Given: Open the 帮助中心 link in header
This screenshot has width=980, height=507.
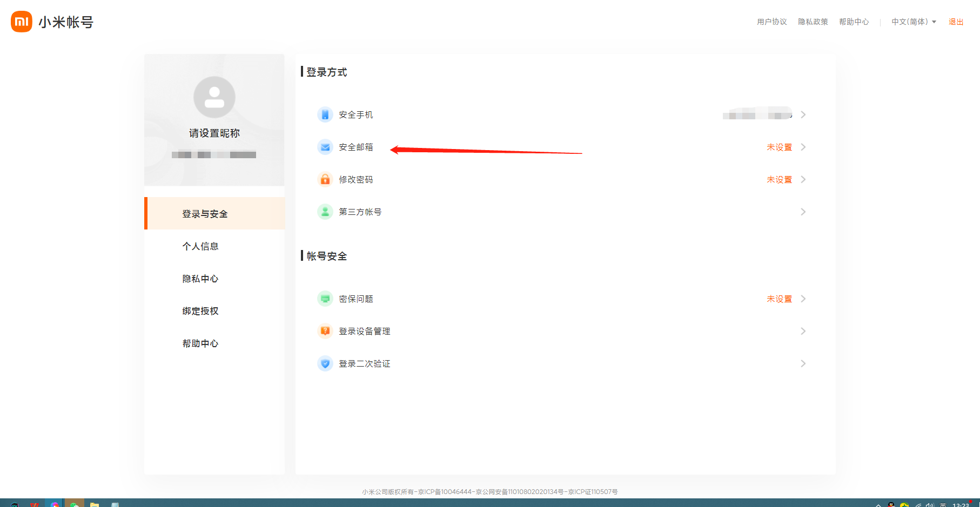Looking at the screenshot, I should (854, 22).
